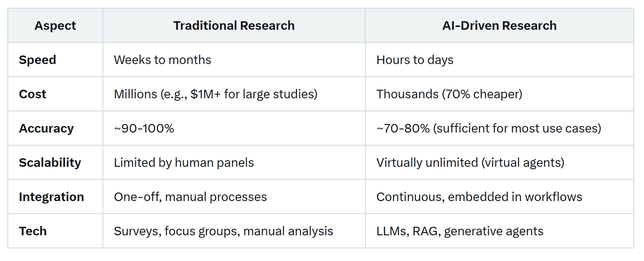Select the '~70-80% (sufficient...)' cell
This screenshot has width=644, height=261.
[x=489, y=128]
